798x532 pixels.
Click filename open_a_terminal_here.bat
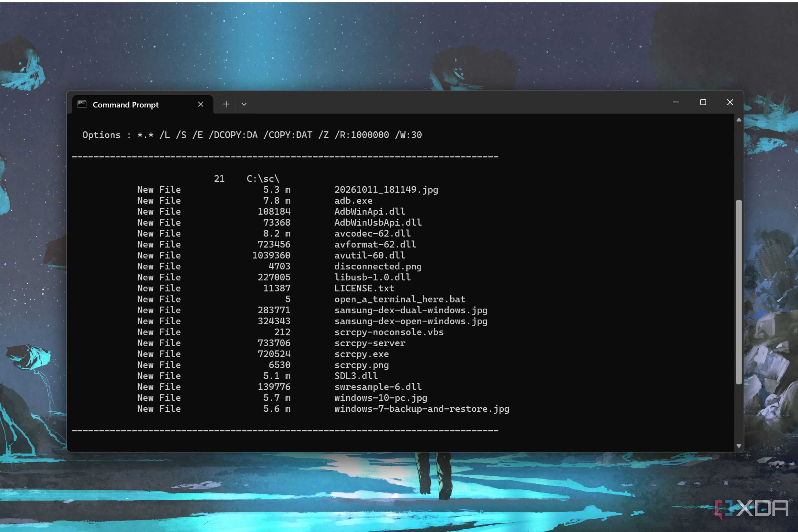coord(400,299)
